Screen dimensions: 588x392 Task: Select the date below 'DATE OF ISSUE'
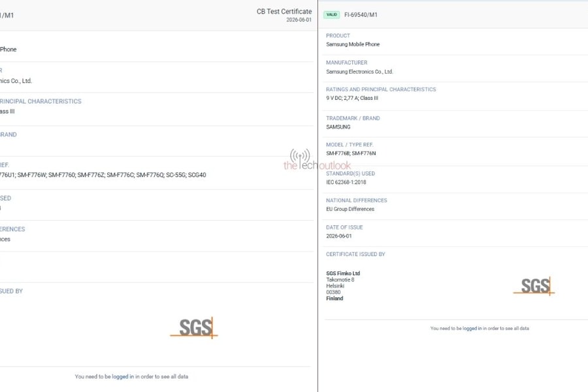[x=339, y=237]
